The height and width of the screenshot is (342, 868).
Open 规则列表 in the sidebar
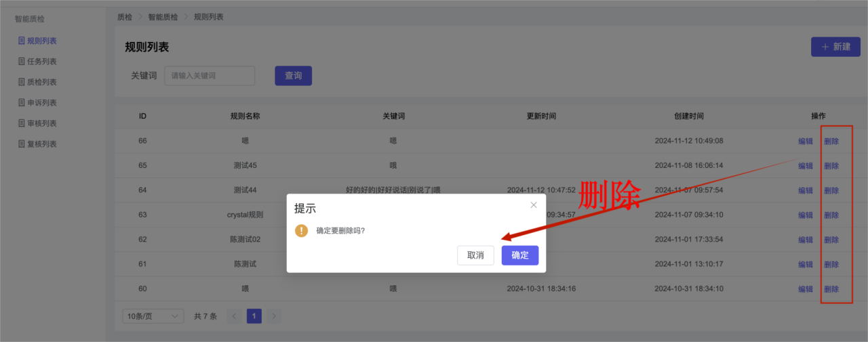[x=41, y=41]
